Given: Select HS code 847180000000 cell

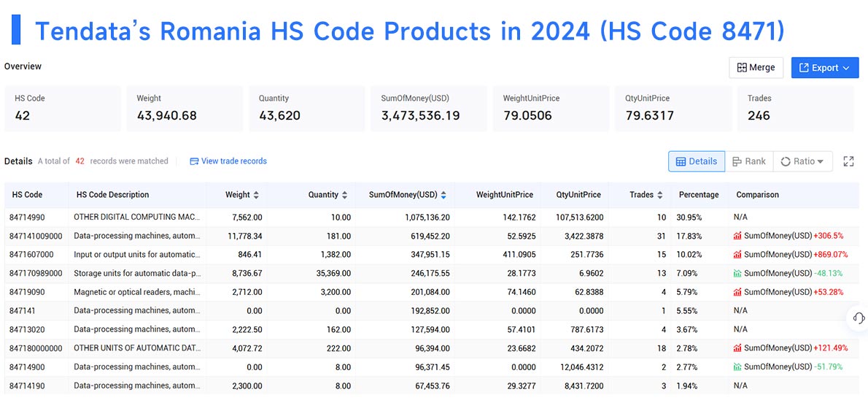Looking at the screenshot, I should [36, 348].
